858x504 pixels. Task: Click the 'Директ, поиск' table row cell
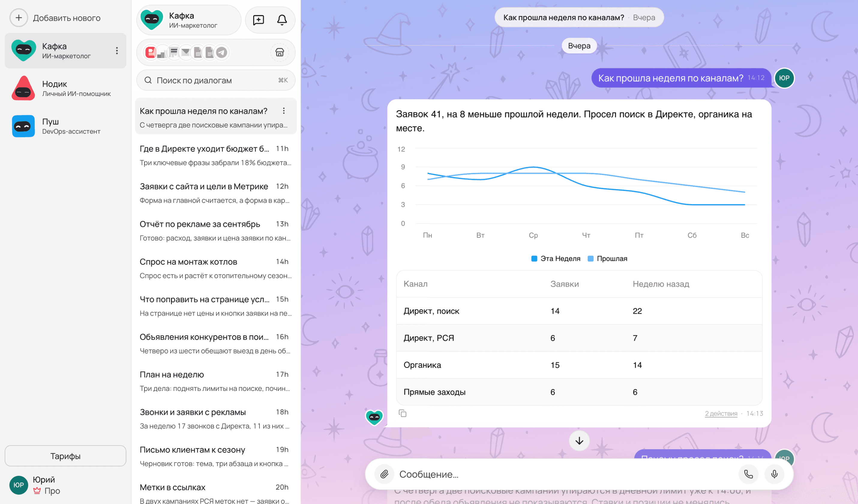[x=431, y=311]
